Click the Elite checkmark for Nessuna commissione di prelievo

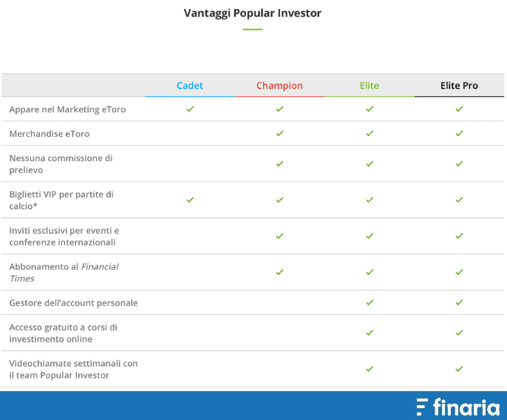point(370,163)
